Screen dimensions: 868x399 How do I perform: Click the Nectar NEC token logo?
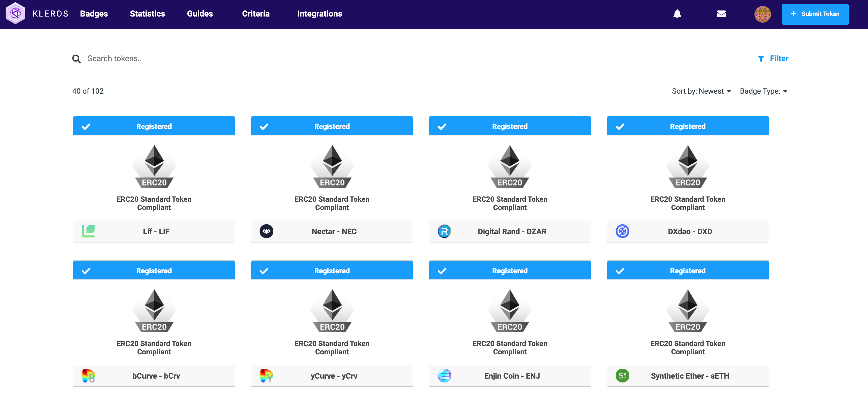266,231
